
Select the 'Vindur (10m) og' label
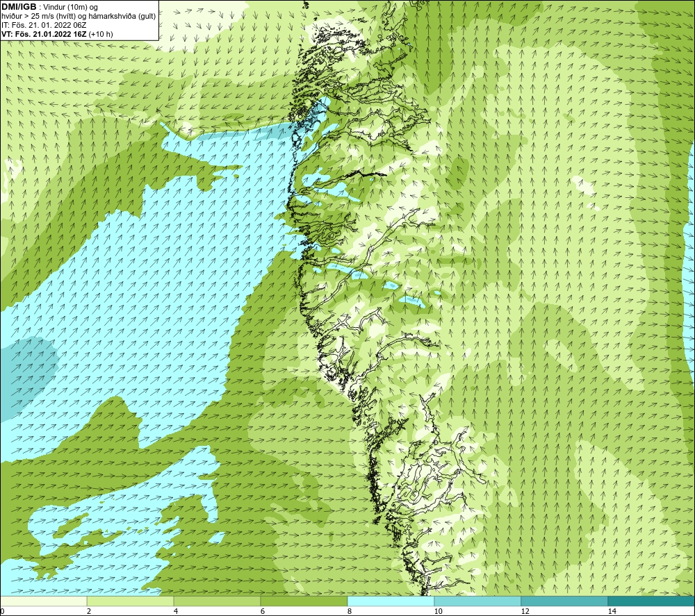tap(72, 7)
